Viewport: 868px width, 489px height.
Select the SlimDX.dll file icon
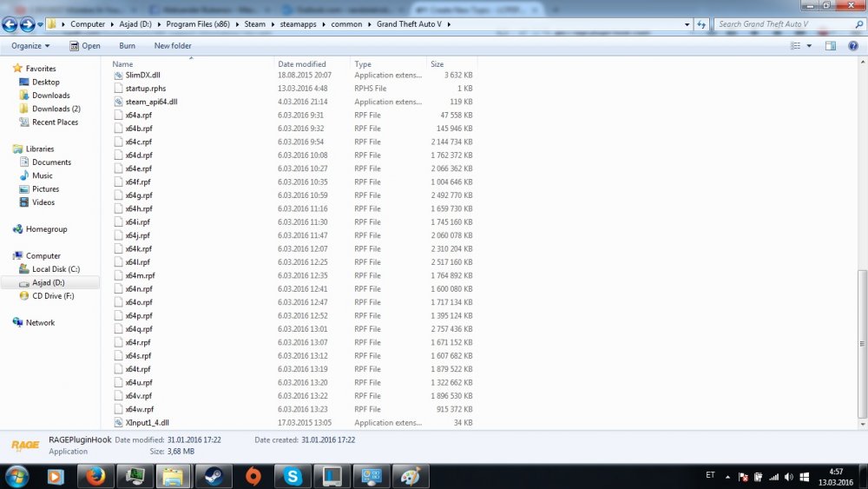[118, 75]
